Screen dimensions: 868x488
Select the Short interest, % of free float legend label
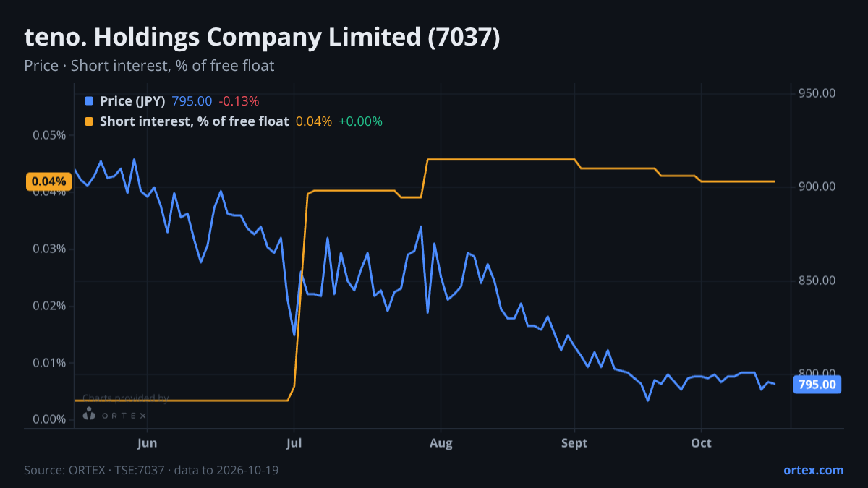(194, 121)
